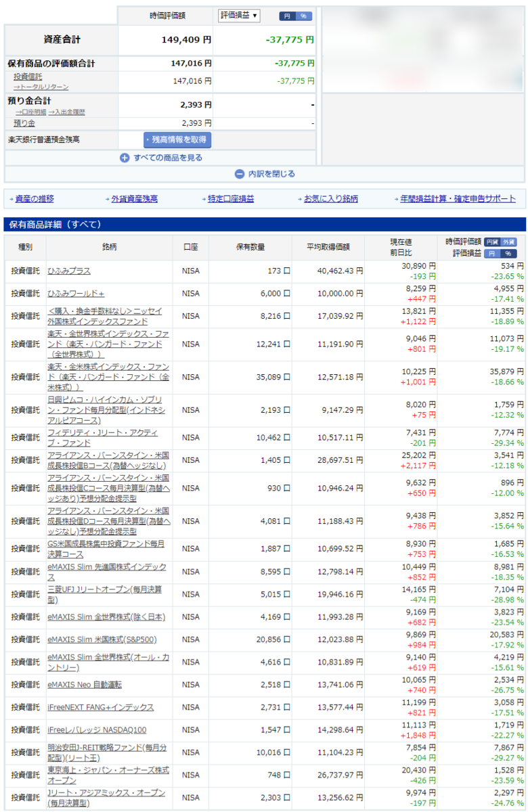Open Jリート・アジアミックス・オープン(毎月決算型)
The height and width of the screenshot is (812, 528).
coord(106,798)
